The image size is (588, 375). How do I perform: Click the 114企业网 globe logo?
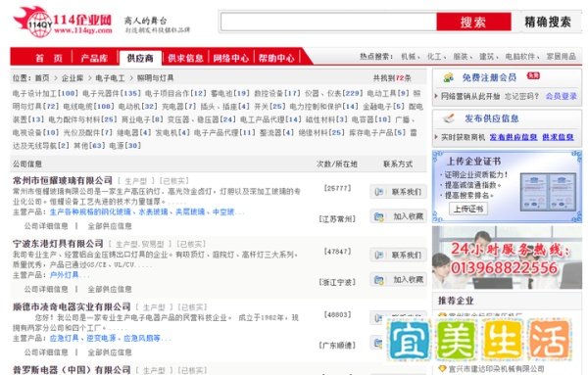63,22
